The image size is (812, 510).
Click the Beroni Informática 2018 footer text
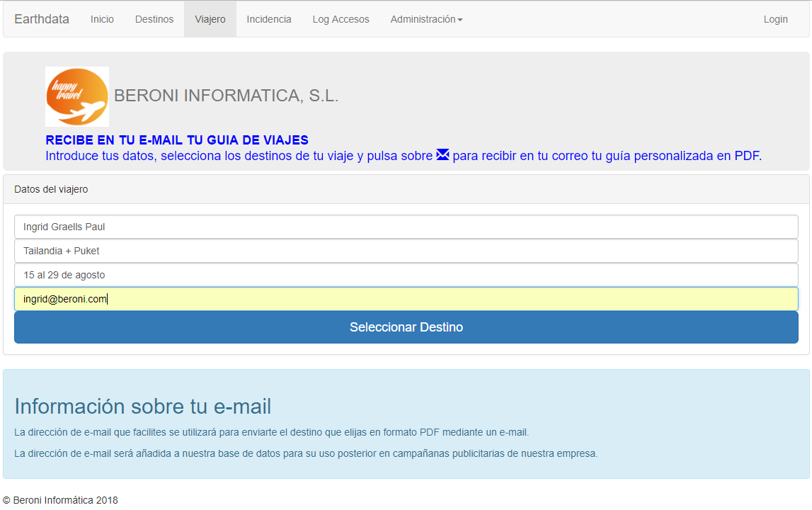[61, 499]
